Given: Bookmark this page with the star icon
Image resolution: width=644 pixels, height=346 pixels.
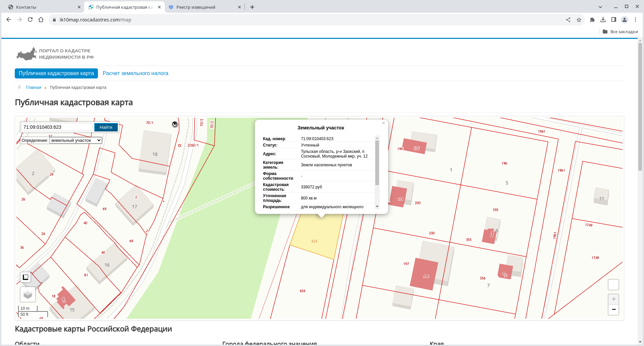Looking at the screenshot, I should [x=579, y=20].
